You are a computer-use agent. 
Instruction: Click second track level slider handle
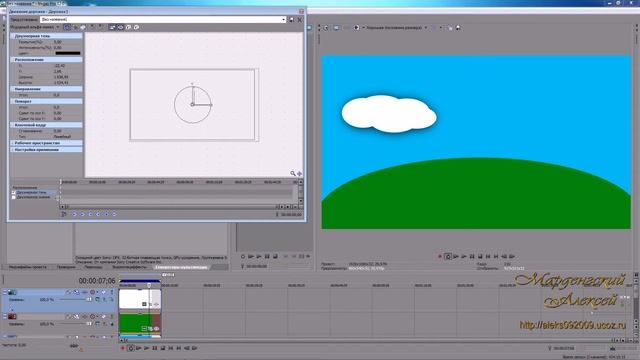(x=89, y=324)
